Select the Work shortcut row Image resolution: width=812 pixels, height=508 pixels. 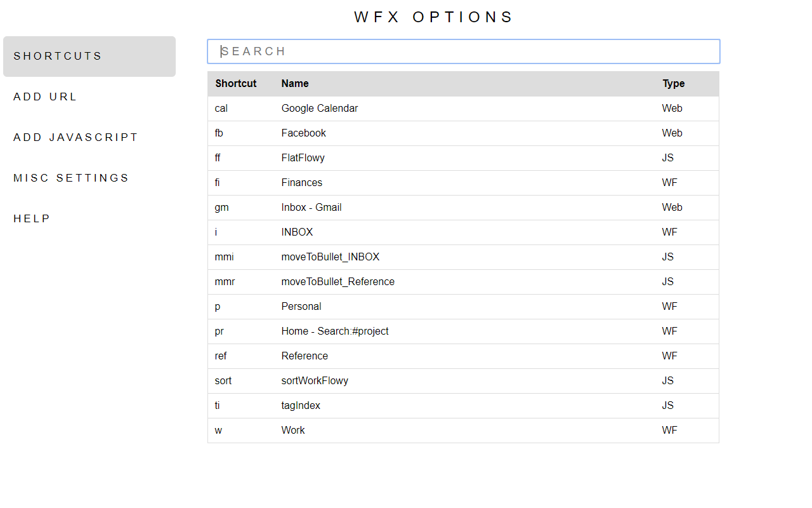pyautogui.click(x=293, y=431)
